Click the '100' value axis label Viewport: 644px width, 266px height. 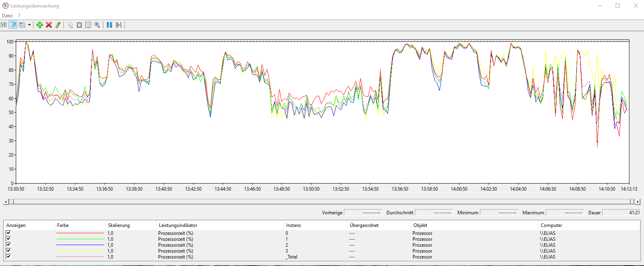pyautogui.click(x=10, y=41)
